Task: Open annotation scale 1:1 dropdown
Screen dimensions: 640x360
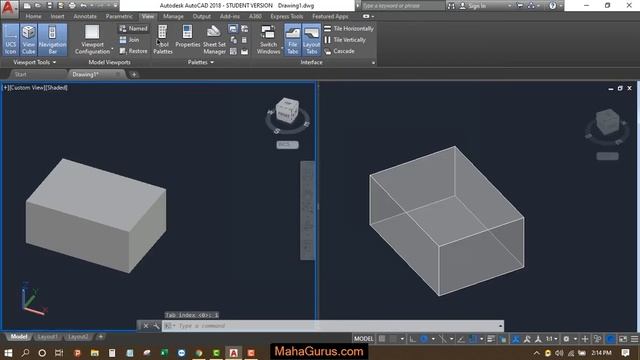Action: [552, 339]
